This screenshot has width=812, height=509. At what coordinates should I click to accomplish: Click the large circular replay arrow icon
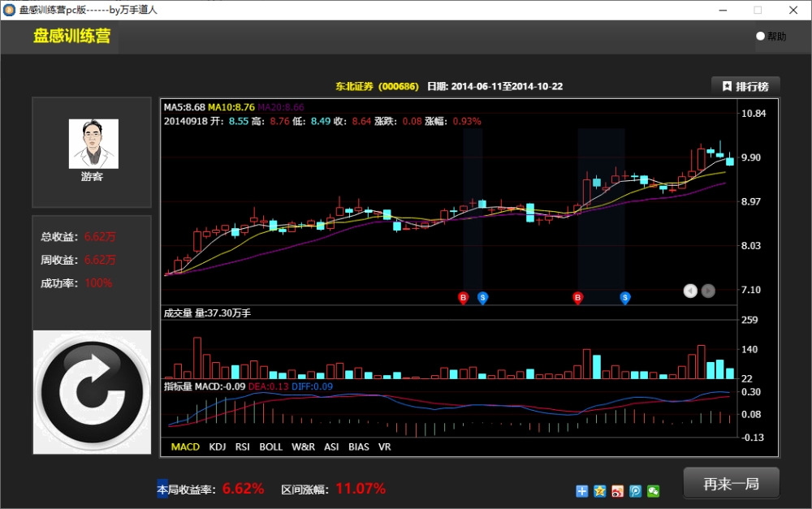coord(93,392)
